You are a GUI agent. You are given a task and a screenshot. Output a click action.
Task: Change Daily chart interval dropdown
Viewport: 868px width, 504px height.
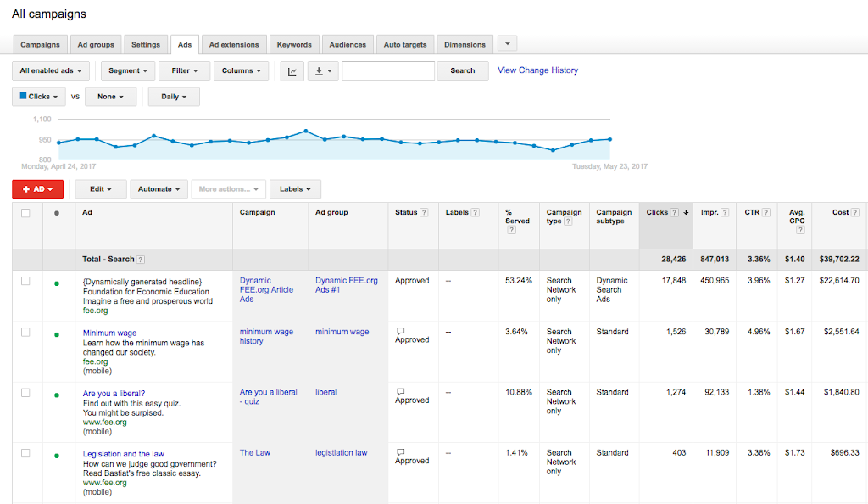point(174,97)
